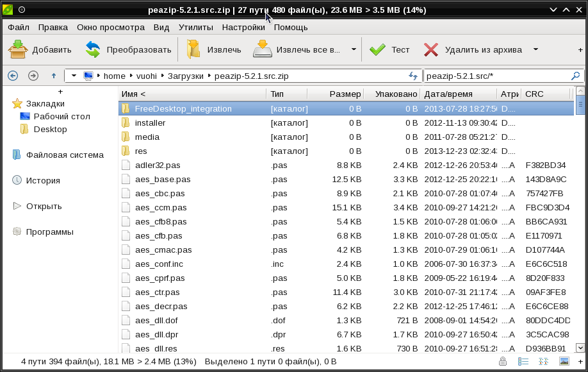Open the dropdown arrow next to Удалить из архива
Screen dimensions: 588x372
tap(536, 49)
